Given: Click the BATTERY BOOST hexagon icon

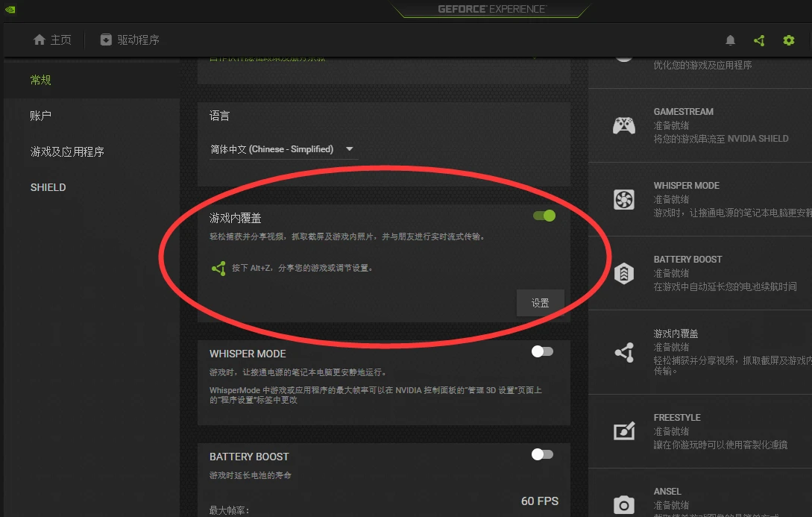Looking at the screenshot, I should [x=624, y=273].
